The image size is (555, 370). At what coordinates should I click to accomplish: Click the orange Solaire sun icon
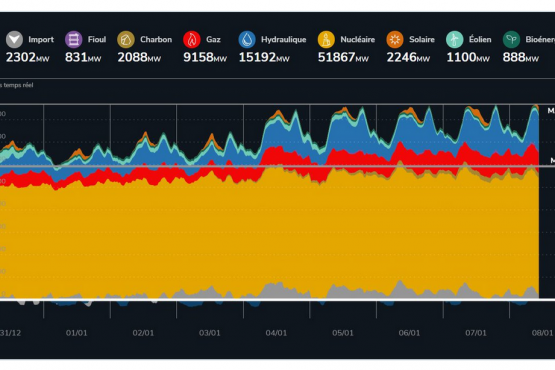click(395, 39)
